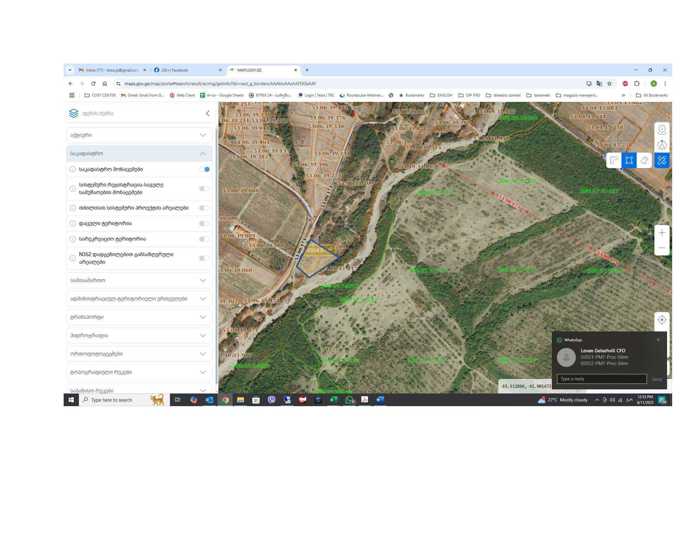Collapse the sidebar with the left chevron
This screenshot has height=541, width=700.
(x=207, y=114)
